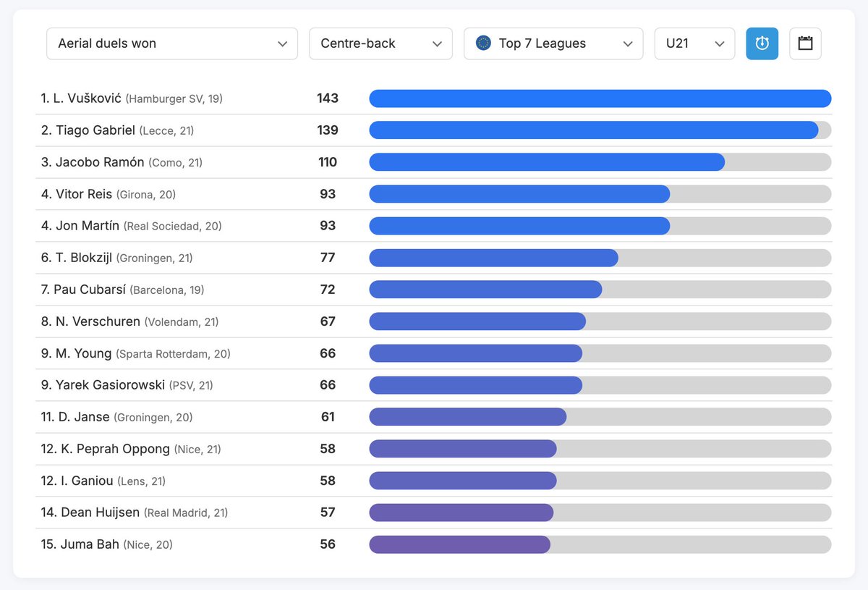
Task: Click D. Janse's progress bar
Action: pyautogui.click(x=600, y=417)
